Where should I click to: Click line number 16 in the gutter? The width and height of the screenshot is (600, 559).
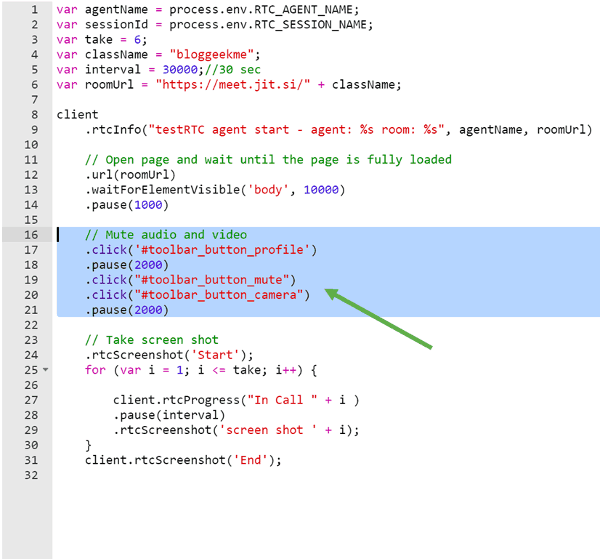31,235
